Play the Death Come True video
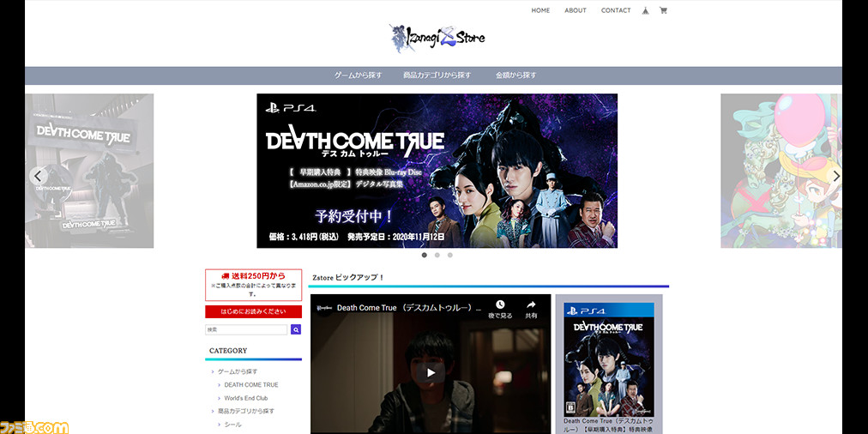The image size is (868, 434). [431, 372]
